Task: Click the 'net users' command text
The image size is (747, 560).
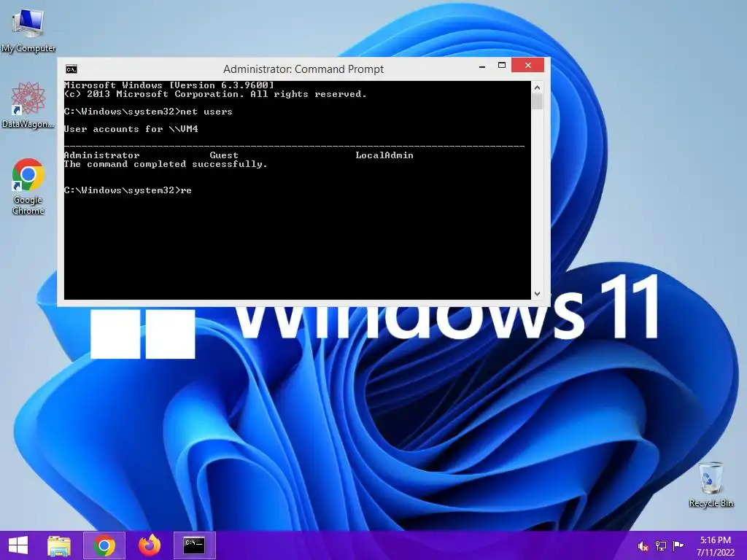Action: 206,112
